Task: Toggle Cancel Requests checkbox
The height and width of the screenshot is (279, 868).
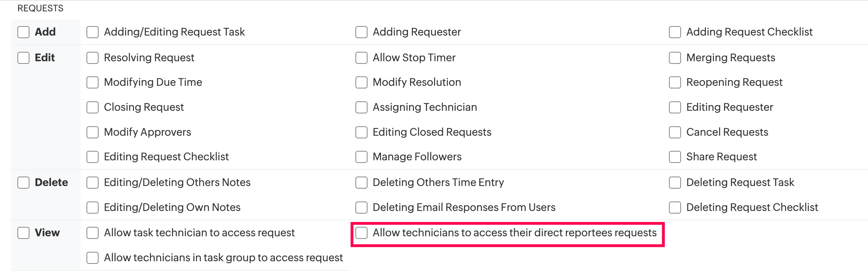Action: pyautogui.click(x=675, y=132)
